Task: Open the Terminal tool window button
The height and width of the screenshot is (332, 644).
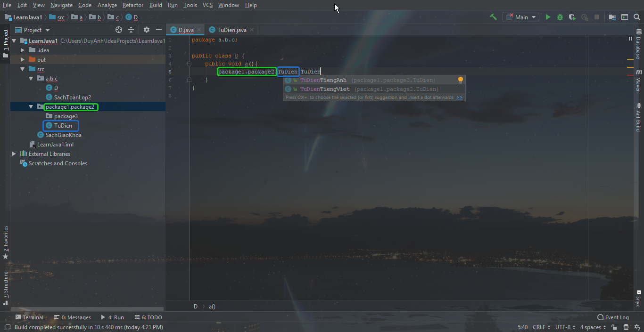Action: pos(29,317)
